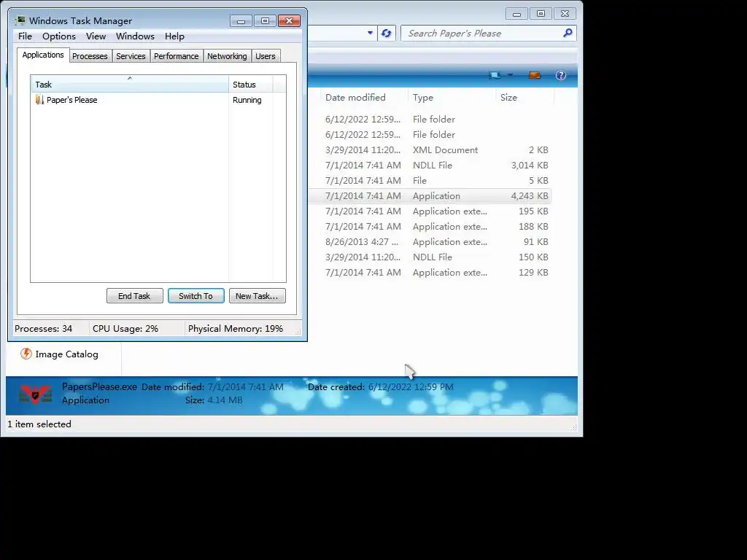Select the Applications tab

tap(43, 55)
